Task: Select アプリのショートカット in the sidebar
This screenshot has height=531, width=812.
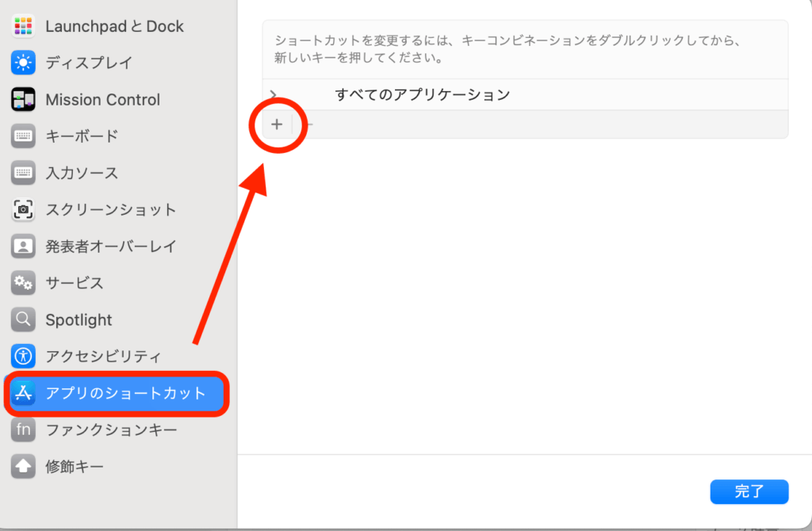Action: click(x=124, y=394)
